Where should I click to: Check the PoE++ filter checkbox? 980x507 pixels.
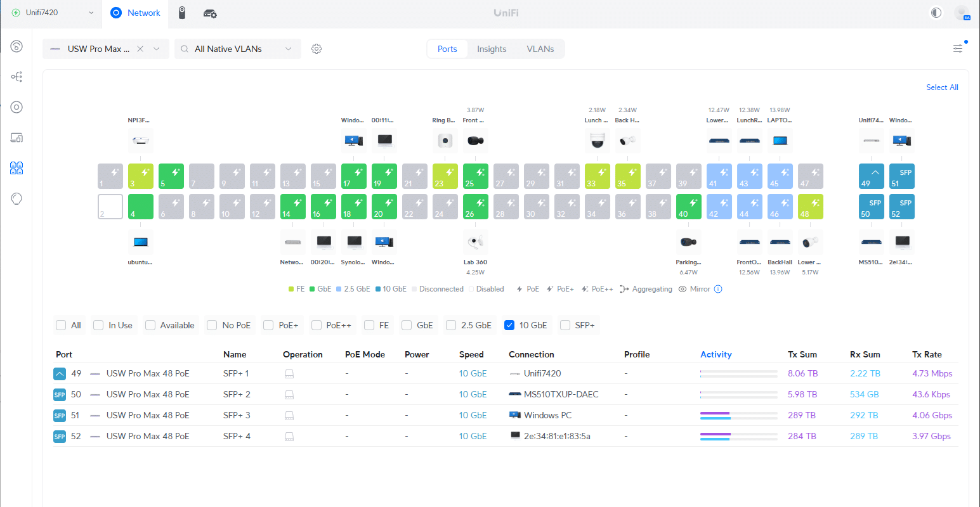coord(317,325)
